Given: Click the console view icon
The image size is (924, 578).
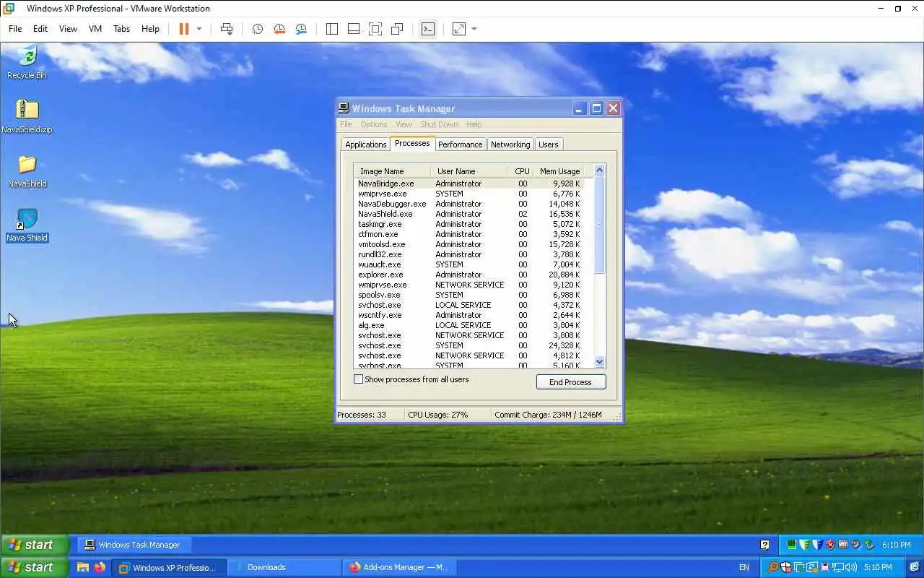Looking at the screenshot, I should tap(428, 29).
